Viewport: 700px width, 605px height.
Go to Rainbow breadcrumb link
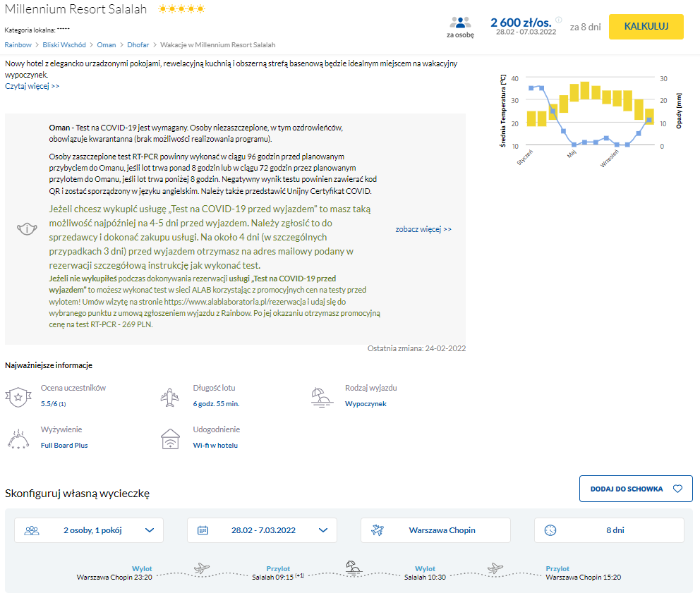tap(18, 44)
